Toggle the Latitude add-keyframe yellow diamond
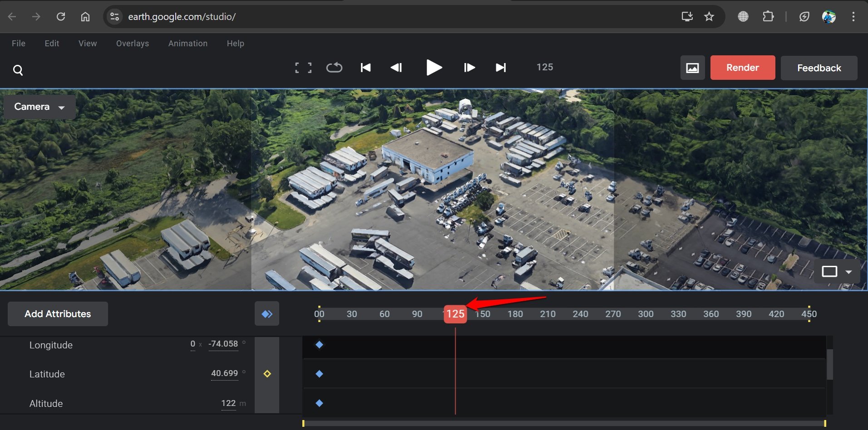Viewport: 868px width, 430px height. pos(267,374)
